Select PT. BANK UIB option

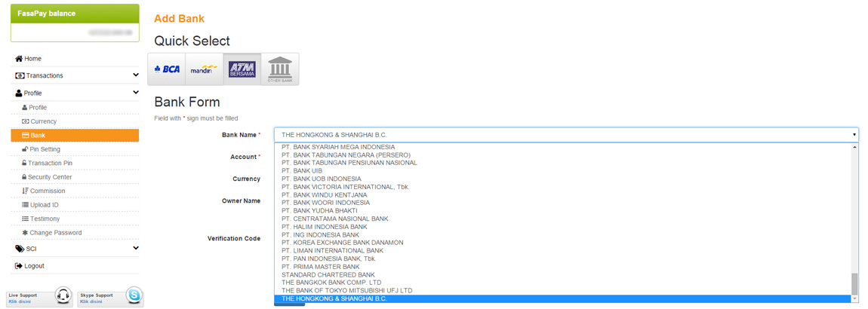click(562, 171)
